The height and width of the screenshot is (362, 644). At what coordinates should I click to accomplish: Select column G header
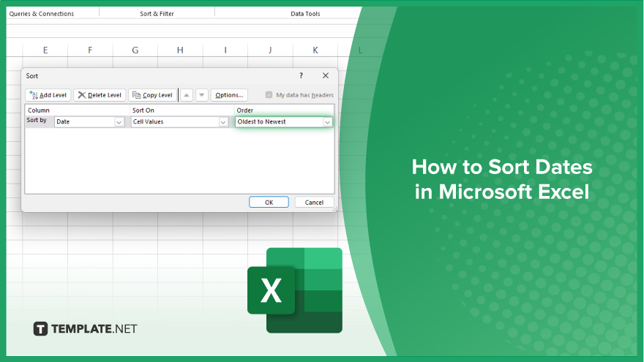[135, 50]
